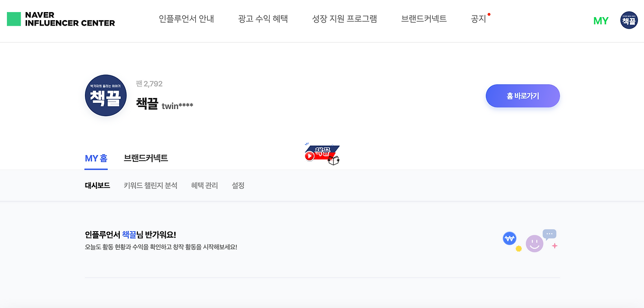Switch to the 브랜드커넥트 tab
Image resolution: width=644 pixels, height=308 pixels.
[x=147, y=158]
